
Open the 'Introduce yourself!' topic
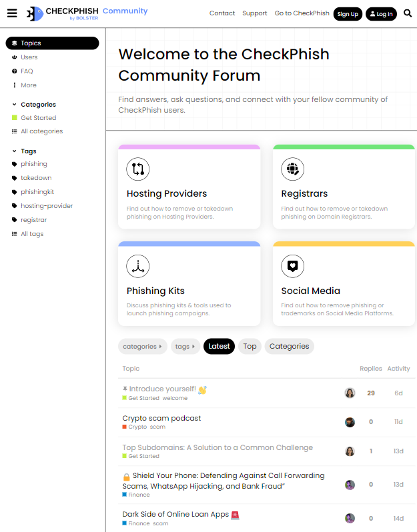162,389
